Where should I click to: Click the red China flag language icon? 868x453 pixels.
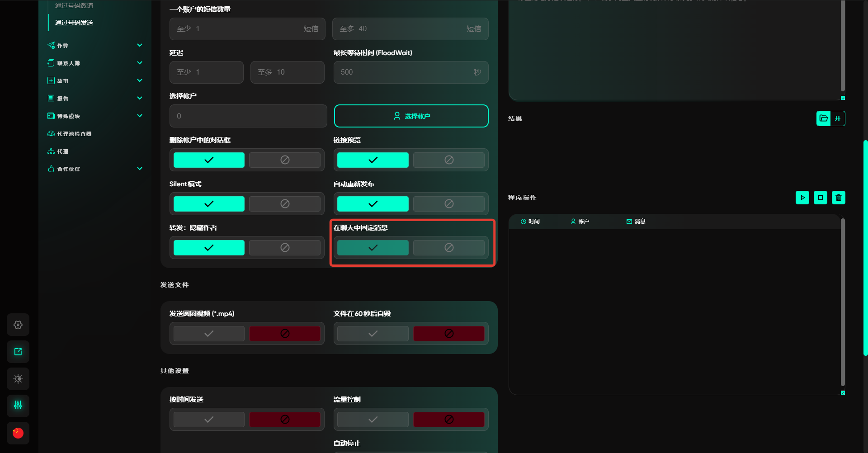pyautogui.click(x=18, y=433)
